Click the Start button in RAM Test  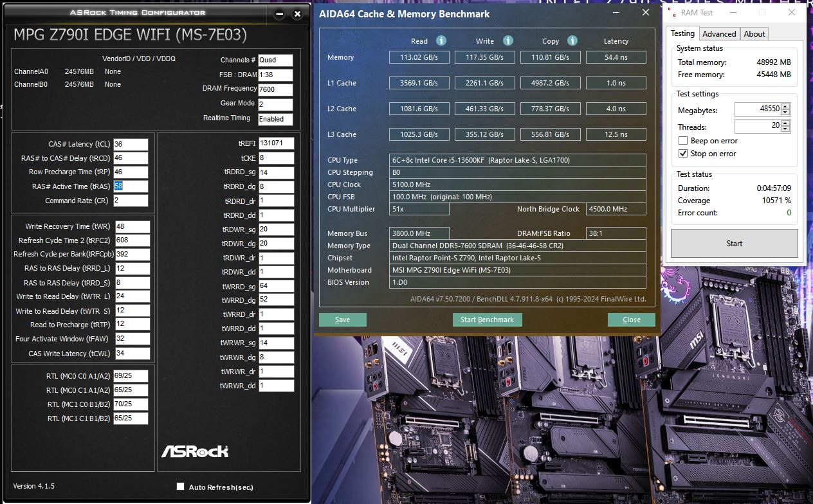[x=734, y=244]
